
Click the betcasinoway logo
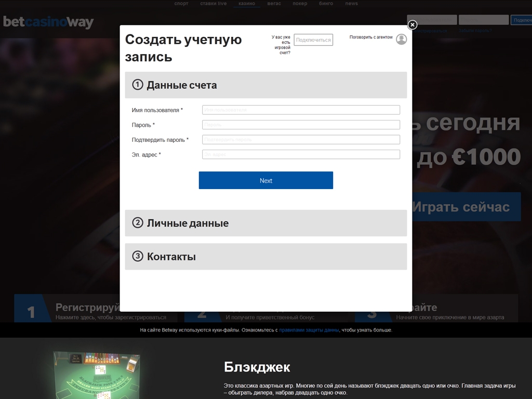point(48,22)
